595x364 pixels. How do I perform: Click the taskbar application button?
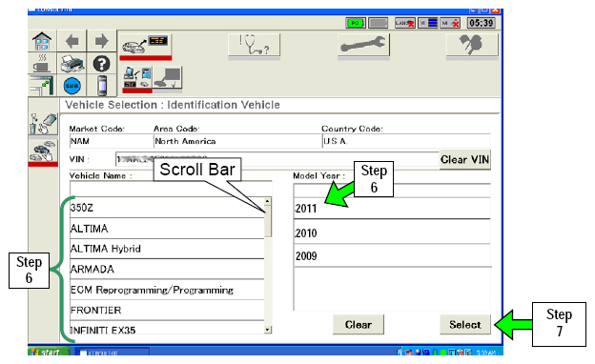coord(112,353)
